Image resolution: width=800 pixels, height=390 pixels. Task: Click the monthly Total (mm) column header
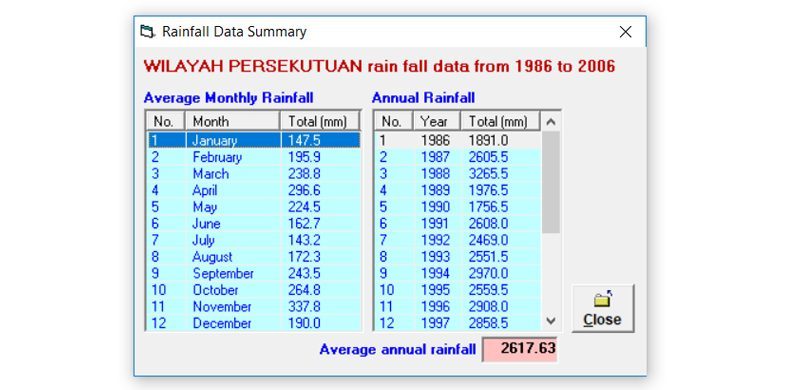(x=319, y=121)
